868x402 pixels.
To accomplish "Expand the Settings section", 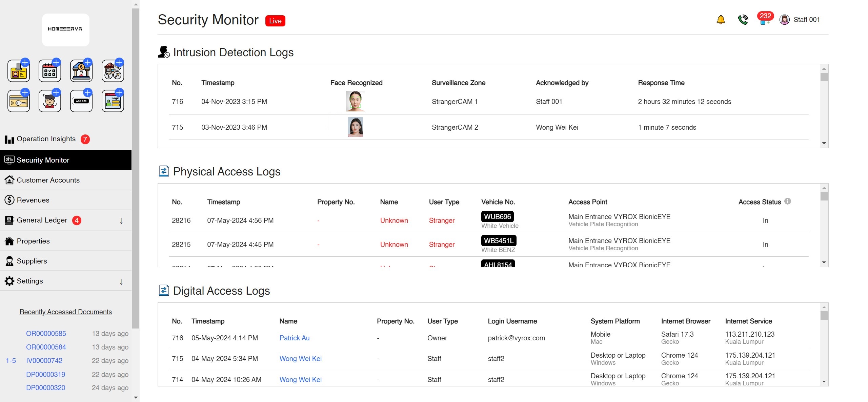I will [121, 281].
